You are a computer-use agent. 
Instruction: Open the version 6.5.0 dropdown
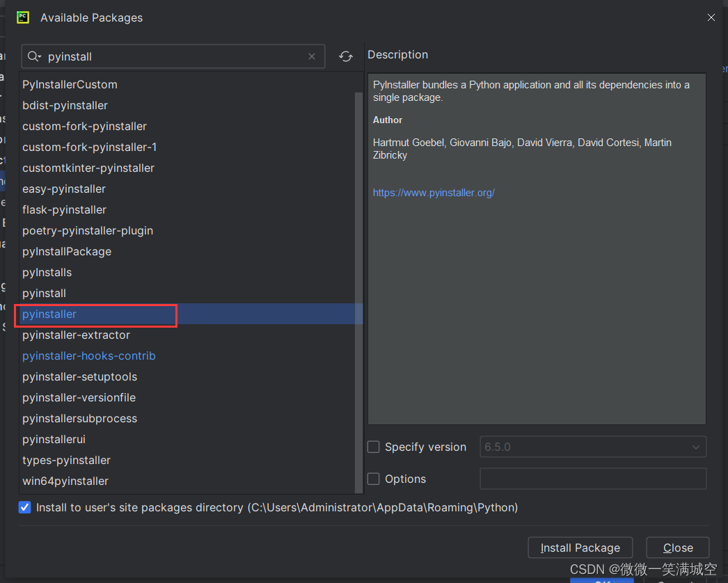593,447
